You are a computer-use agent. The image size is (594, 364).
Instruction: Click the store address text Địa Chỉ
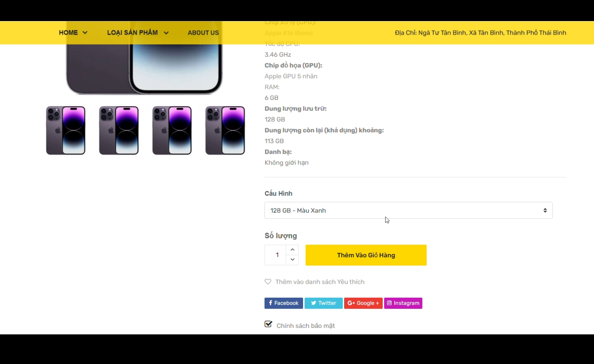[480, 33]
